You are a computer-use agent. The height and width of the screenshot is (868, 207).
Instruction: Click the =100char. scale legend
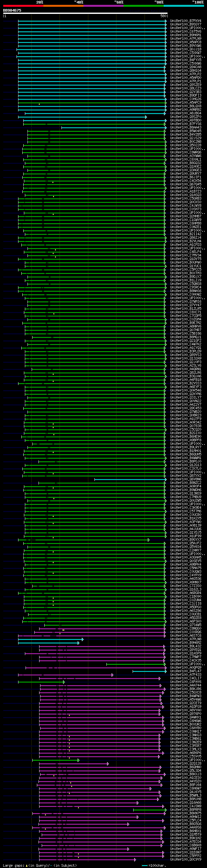[x=154, y=866]
